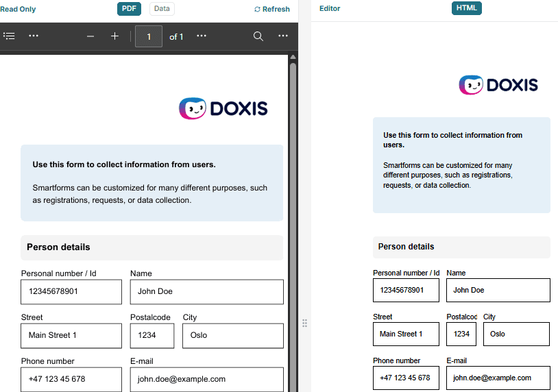Screen dimensions: 558x392
Task: Click the 'of 1' page count text
Action: pyautogui.click(x=176, y=36)
